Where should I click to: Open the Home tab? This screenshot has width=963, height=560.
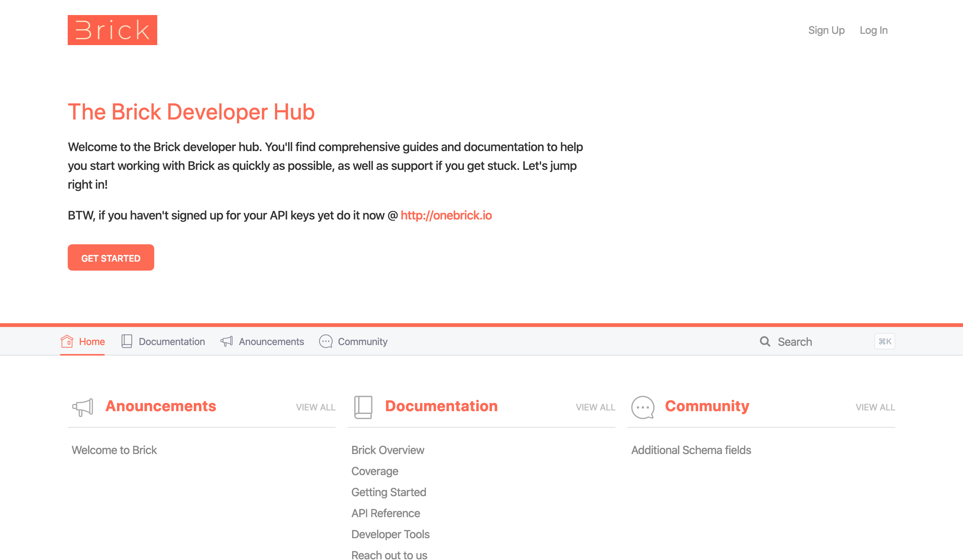(x=82, y=342)
